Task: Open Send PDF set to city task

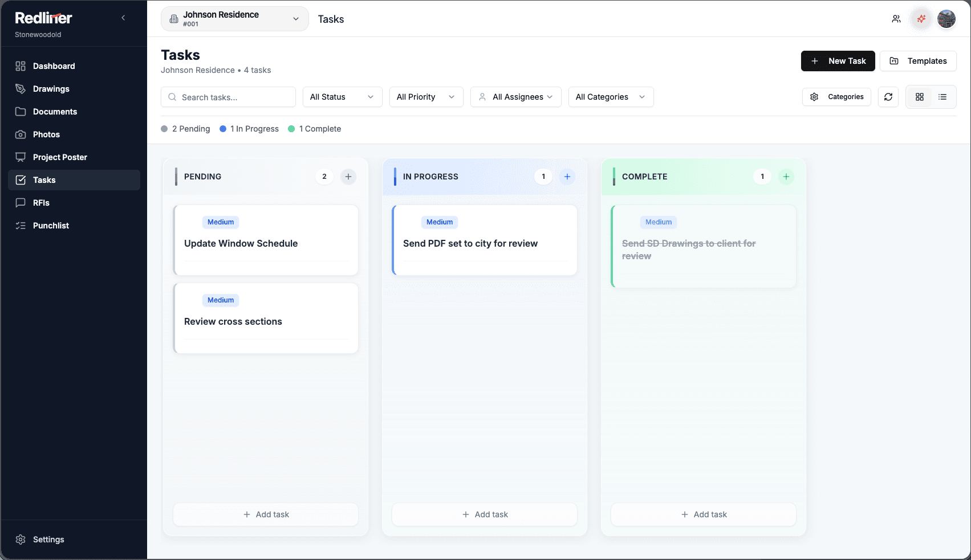Action: (485, 240)
